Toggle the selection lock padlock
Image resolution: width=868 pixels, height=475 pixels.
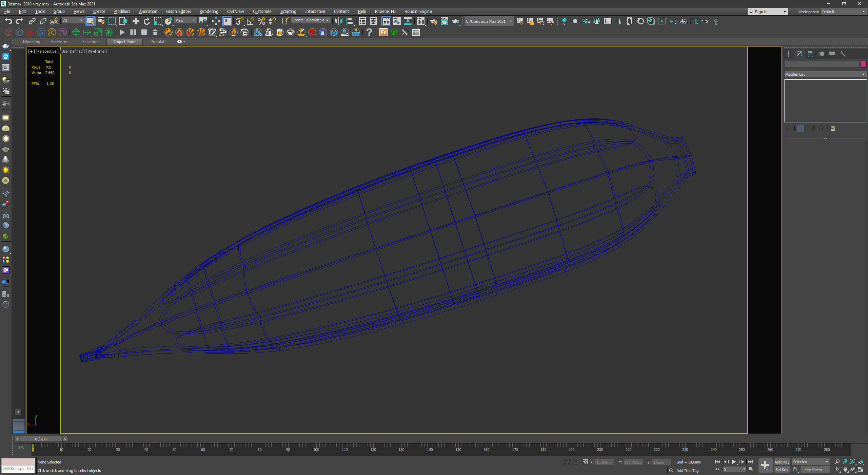click(x=576, y=462)
